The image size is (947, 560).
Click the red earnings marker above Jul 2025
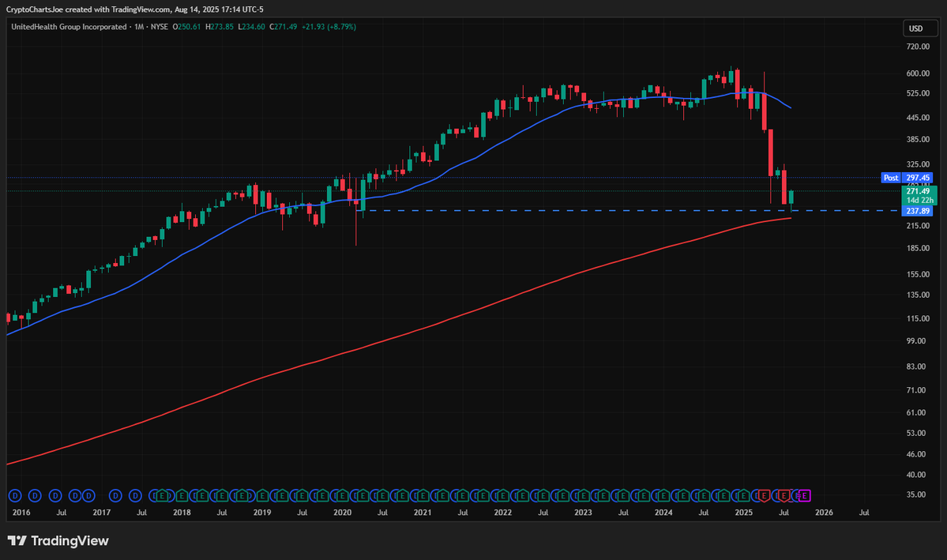point(784,496)
